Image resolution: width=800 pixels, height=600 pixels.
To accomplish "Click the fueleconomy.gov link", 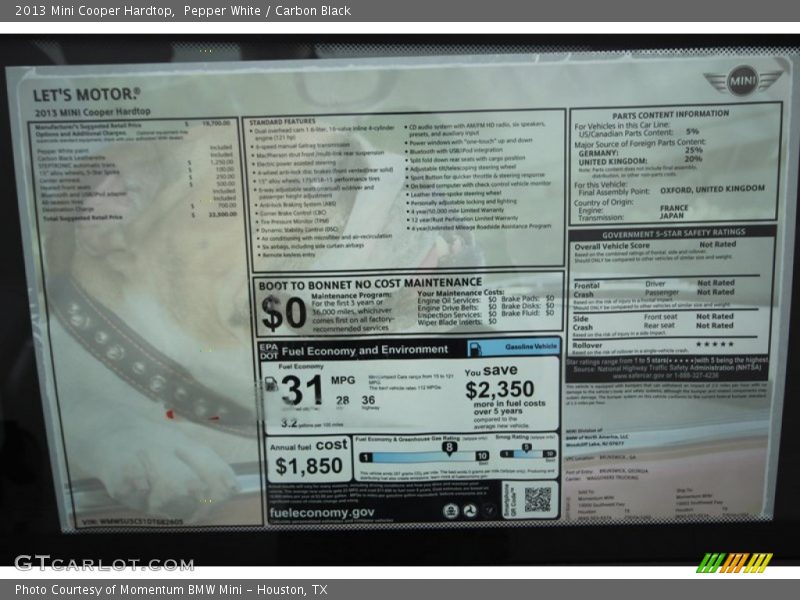I will coord(322,512).
